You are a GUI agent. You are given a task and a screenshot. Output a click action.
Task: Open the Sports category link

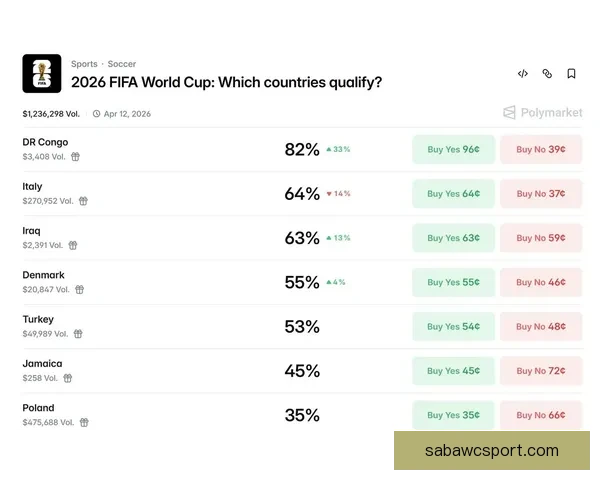coord(84,64)
